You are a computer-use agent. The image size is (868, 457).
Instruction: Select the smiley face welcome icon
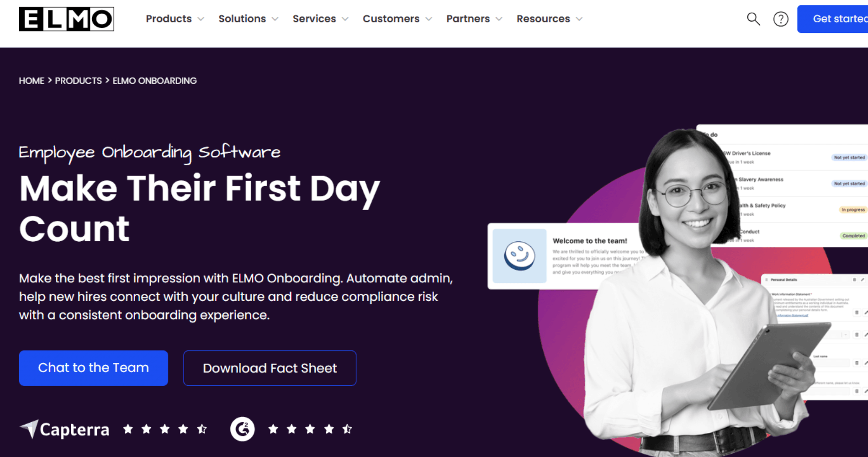coord(519,255)
